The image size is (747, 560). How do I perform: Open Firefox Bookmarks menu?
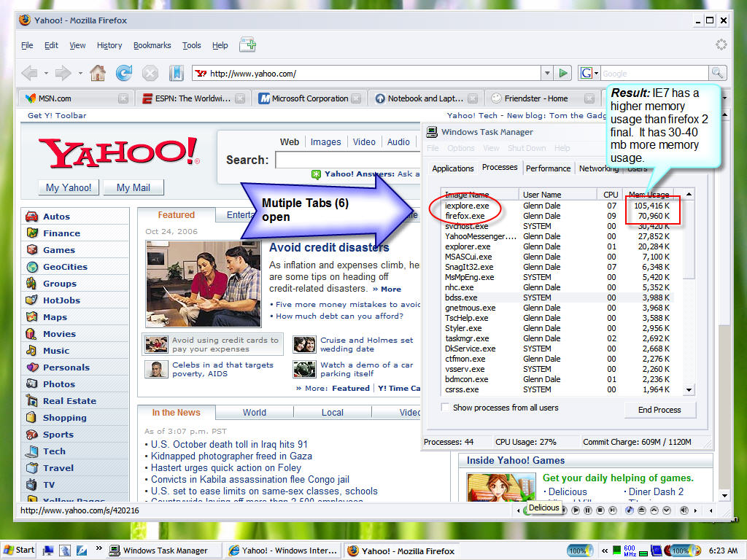click(x=152, y=45)
